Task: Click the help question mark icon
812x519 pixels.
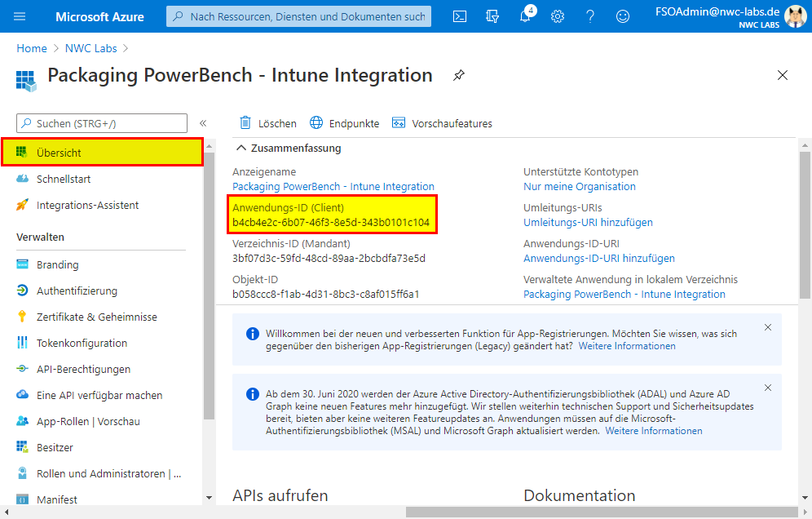Action: click(590, 16)
